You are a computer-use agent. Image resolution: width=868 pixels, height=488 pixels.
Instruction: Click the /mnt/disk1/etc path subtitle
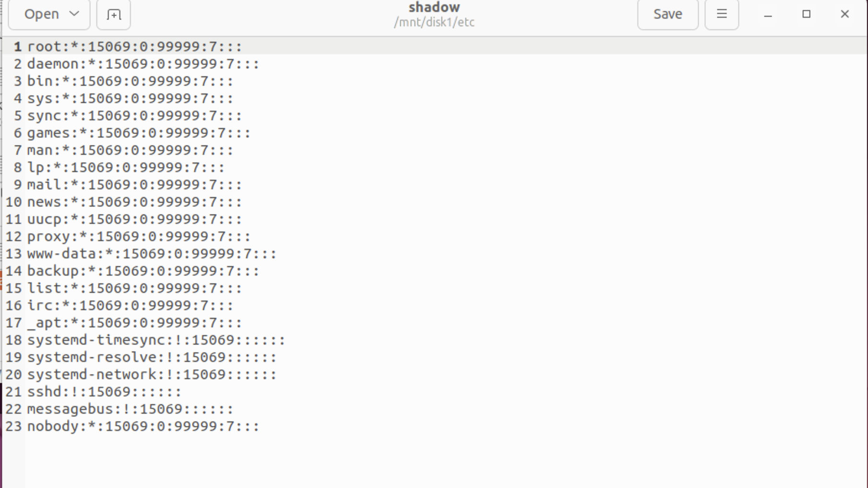[434, 22]
